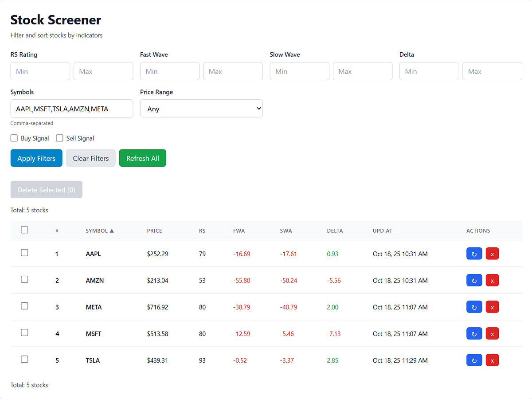The height and width of the screenshot is (399, 532).
Task: Remove the TSLA row via its x icon
Action: pos(492,360)
